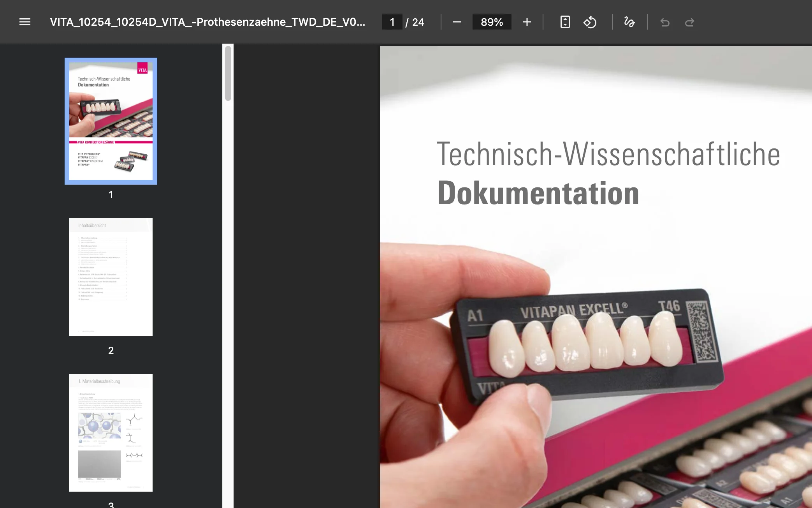
Task: Click the zoom out minus button
Action: (457, 22)
